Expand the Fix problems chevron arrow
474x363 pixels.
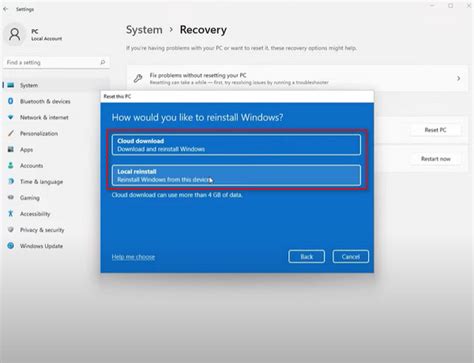point(459,78)
